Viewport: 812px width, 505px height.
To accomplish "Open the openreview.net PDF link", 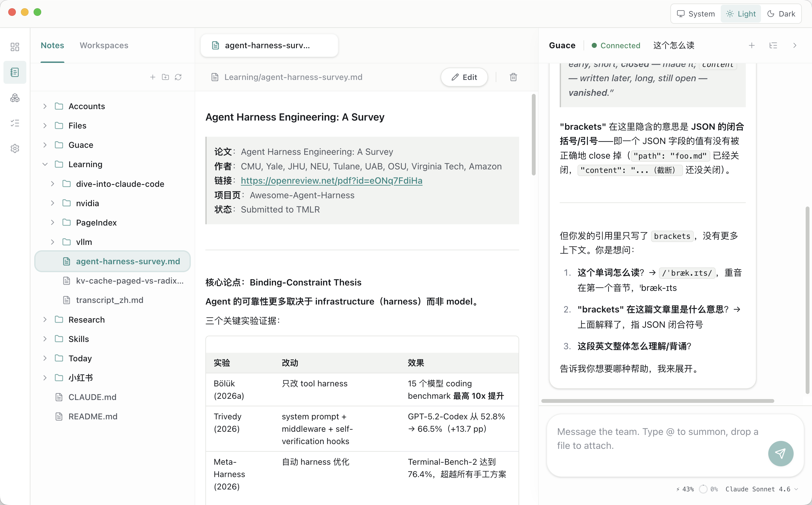I will pos(331,181).
